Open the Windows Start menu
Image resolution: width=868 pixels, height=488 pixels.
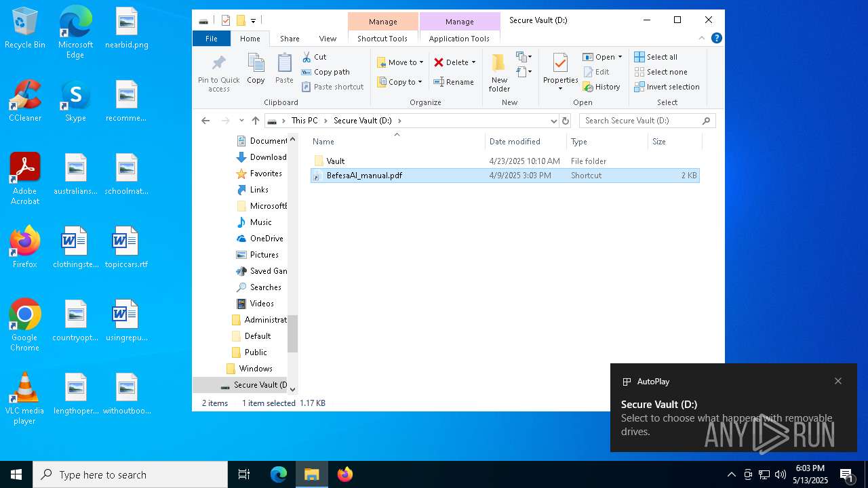point(16,474)
